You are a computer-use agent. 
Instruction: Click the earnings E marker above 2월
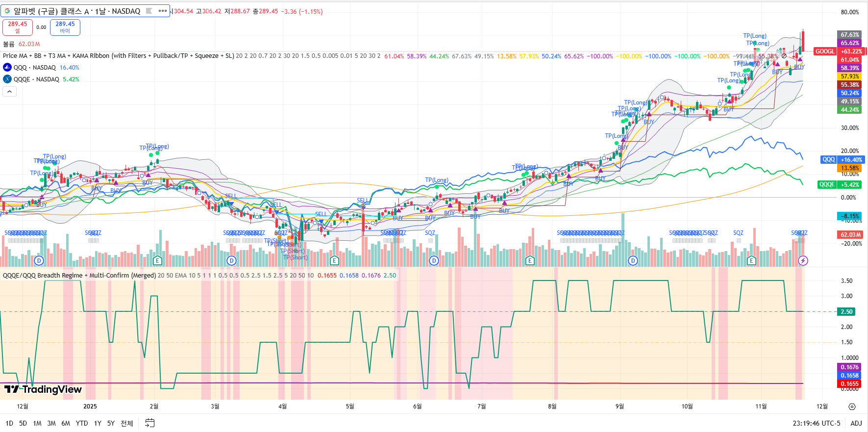tap(157, 260)
